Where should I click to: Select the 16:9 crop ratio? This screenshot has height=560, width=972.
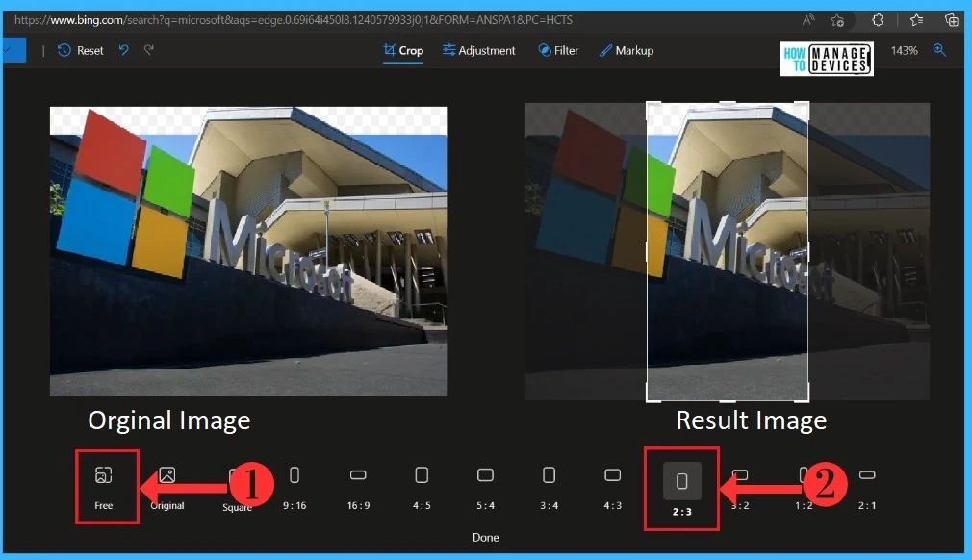tap(358, 488)
